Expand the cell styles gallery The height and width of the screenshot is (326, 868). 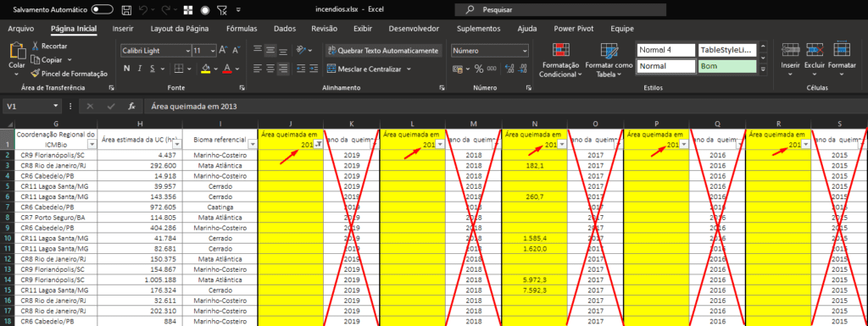coord(763,69)
